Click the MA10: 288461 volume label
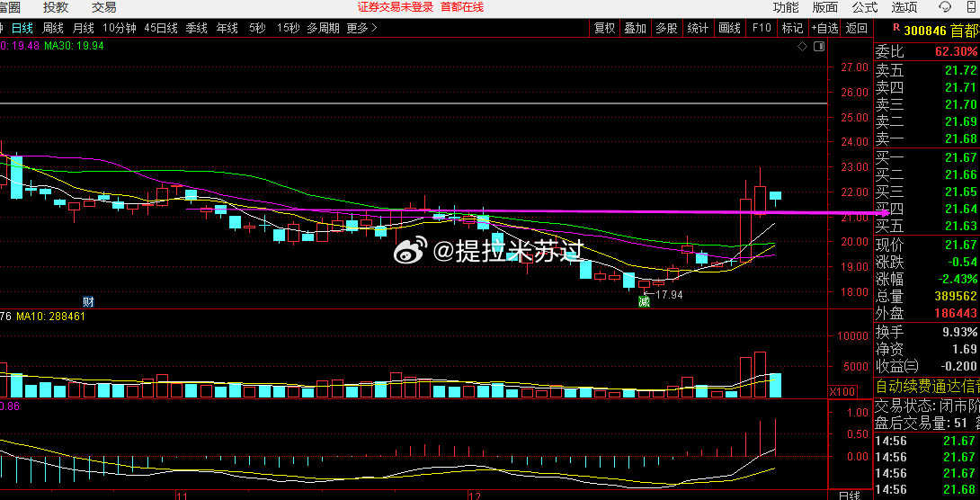Image resolution: width=980 pixels, height=500 pixels. (50, 317)
